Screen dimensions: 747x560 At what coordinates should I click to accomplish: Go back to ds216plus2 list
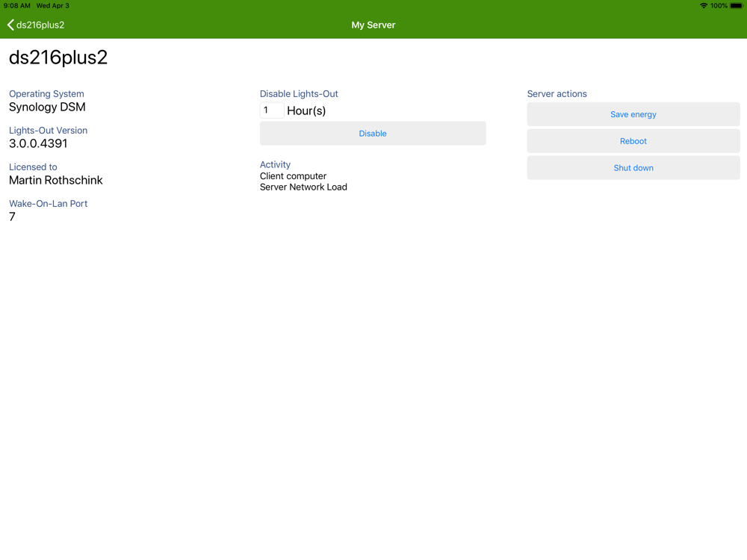36,25
